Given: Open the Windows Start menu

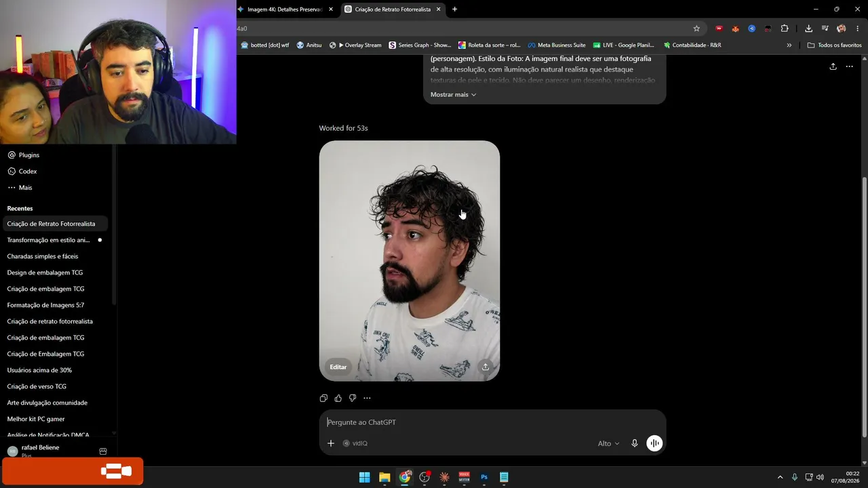Looking at the screenshot, I should pyautogui.click(x=365, y=477).
